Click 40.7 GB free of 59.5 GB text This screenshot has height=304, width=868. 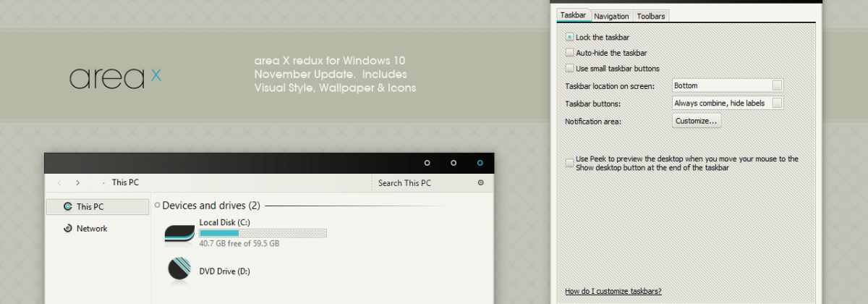point(239,244)
